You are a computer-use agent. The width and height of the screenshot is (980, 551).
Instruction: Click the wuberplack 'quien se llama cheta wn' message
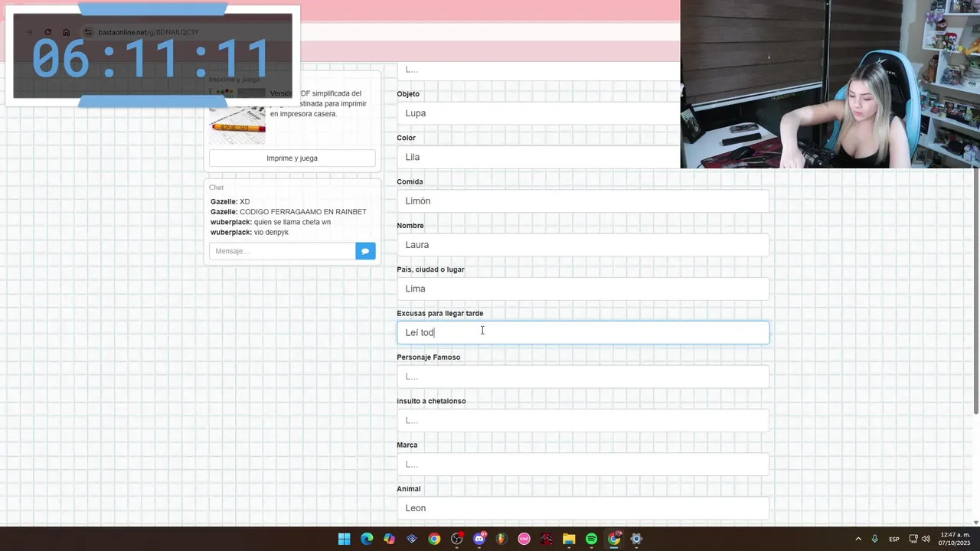tap(270, 222)
